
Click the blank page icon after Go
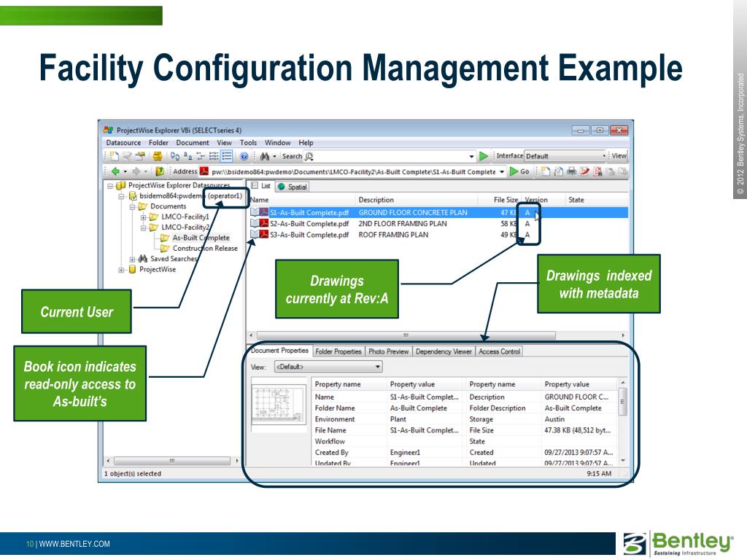point(546,171)
